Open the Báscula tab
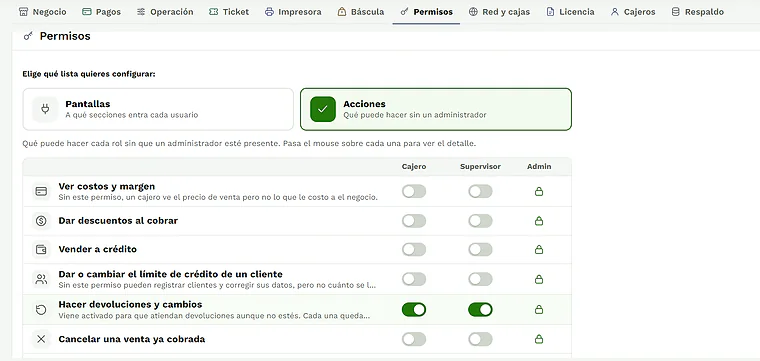Image resolution: width=760 pixels, height=361 pixels. 361,12
